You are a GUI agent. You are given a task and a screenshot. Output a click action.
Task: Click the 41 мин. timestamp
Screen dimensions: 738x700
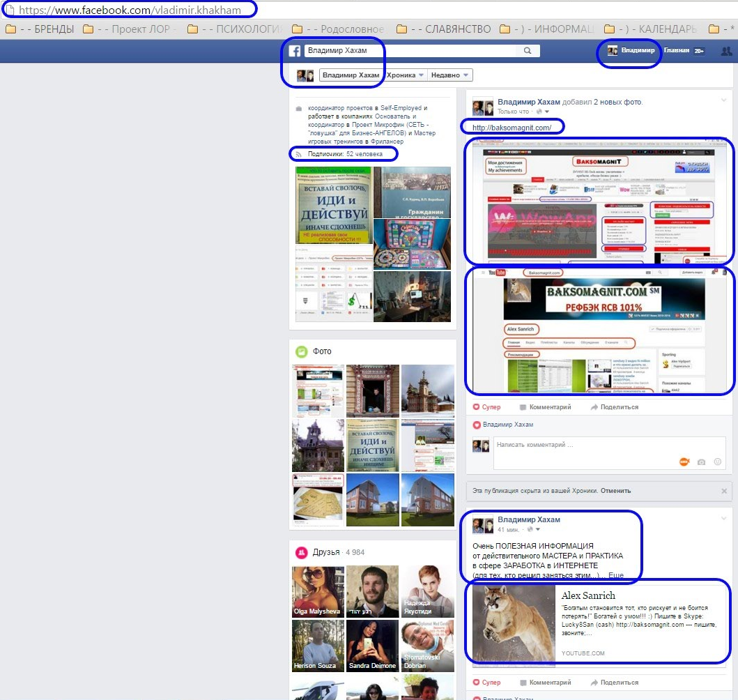pyautogui.click(x=508, y=530)
